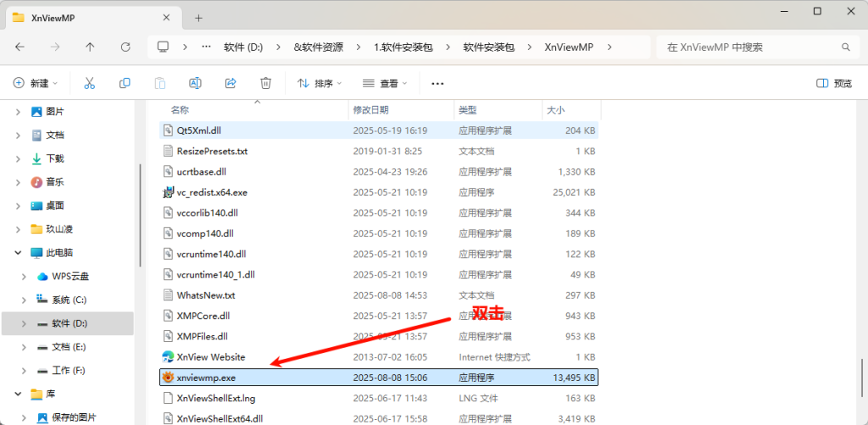Click the XnView Website shortcut icon
This screenshot has width=868, height=425.
(x=168, y=357)
